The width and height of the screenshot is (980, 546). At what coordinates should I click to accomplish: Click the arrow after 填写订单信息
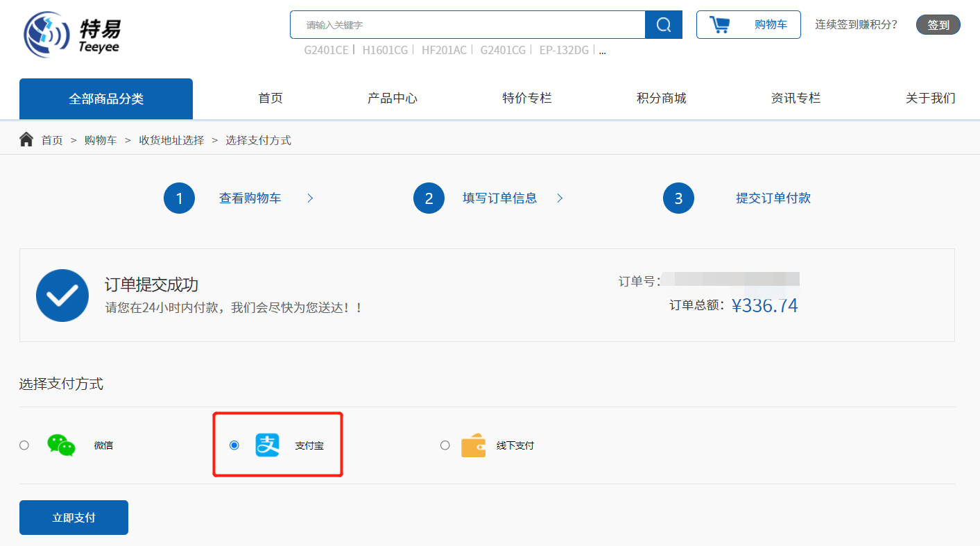coord(560,198)
